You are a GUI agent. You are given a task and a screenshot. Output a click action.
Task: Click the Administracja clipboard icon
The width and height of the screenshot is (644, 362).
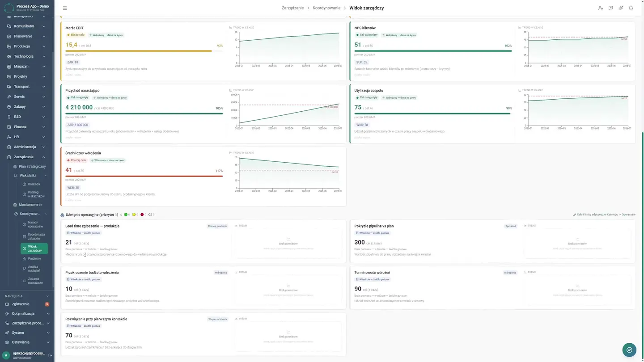pyautogui.click(x=9, y=147)
